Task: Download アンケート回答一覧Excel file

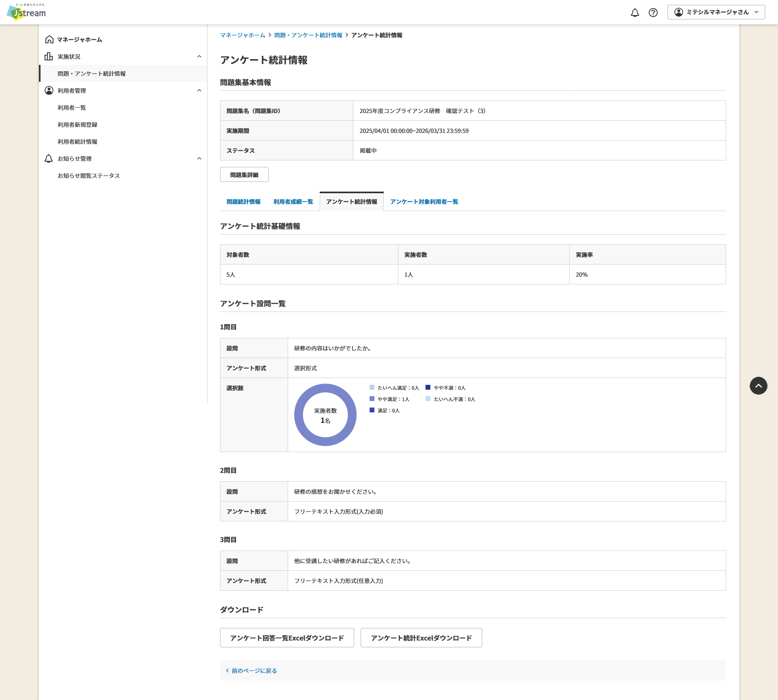Action: click(287, 638)
